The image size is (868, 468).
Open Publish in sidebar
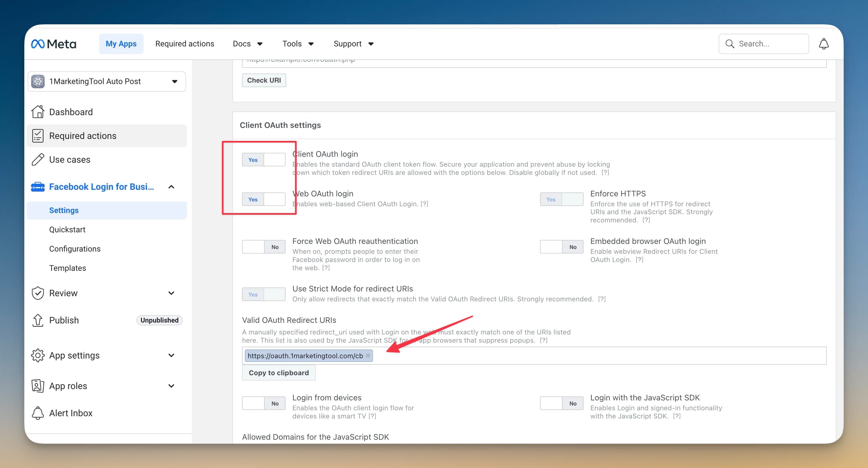pyautogui.click(x=64, y=320)
